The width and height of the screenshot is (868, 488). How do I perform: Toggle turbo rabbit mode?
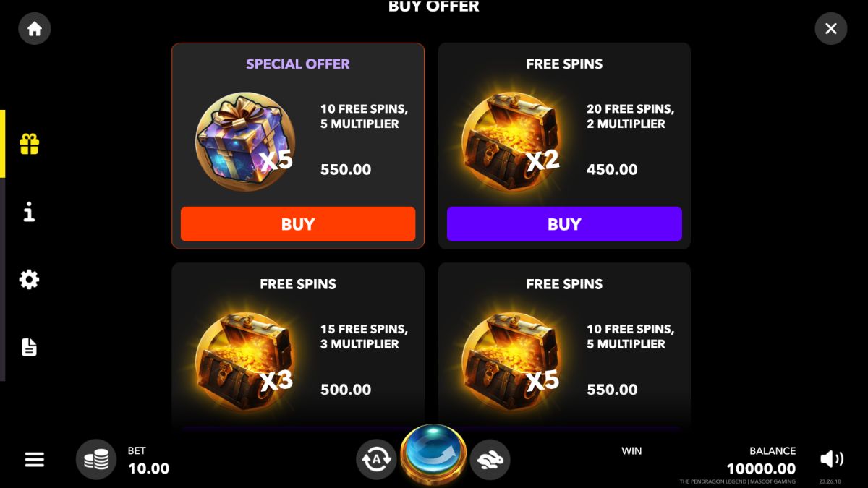coord(490,459)
